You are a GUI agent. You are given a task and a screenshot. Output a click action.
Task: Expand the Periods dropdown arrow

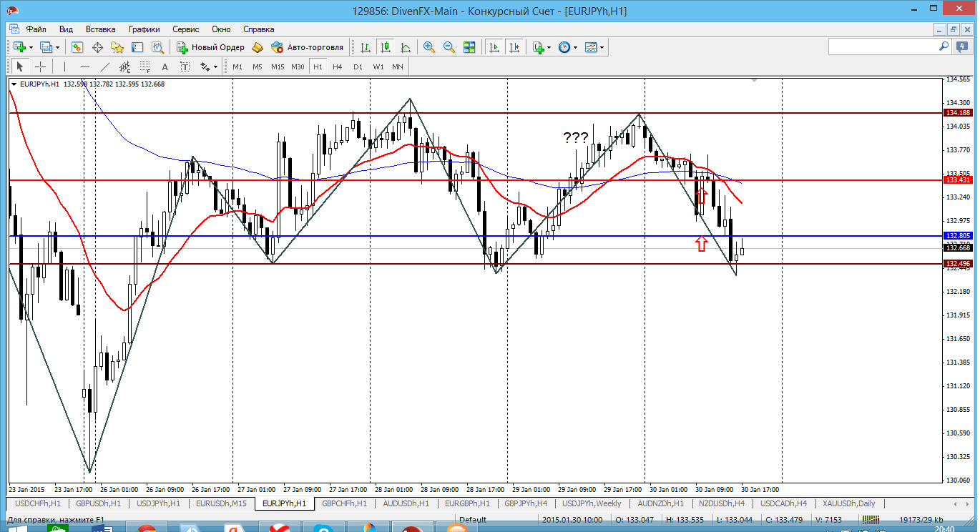(575, 47)
